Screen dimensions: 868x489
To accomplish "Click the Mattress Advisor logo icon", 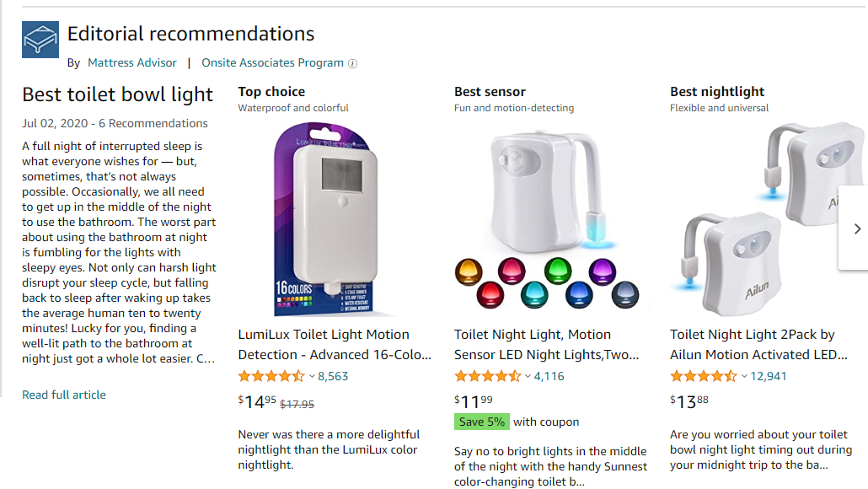I will click(x=40, y=40).
